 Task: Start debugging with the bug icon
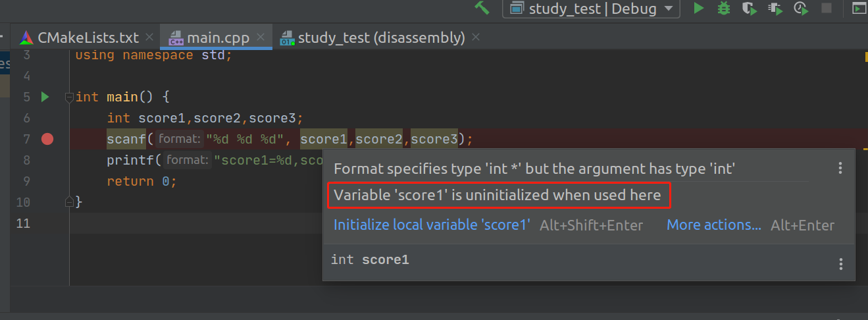pos(724,8)
